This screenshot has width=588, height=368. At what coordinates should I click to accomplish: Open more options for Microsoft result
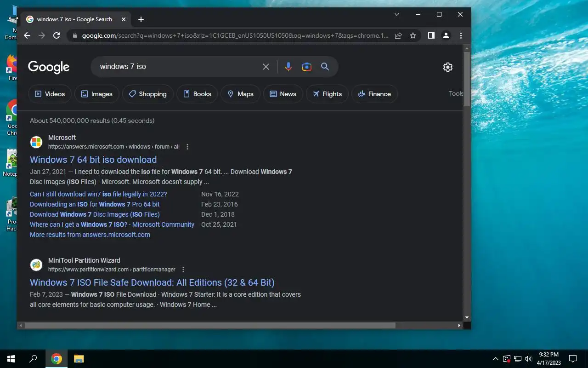187,147
